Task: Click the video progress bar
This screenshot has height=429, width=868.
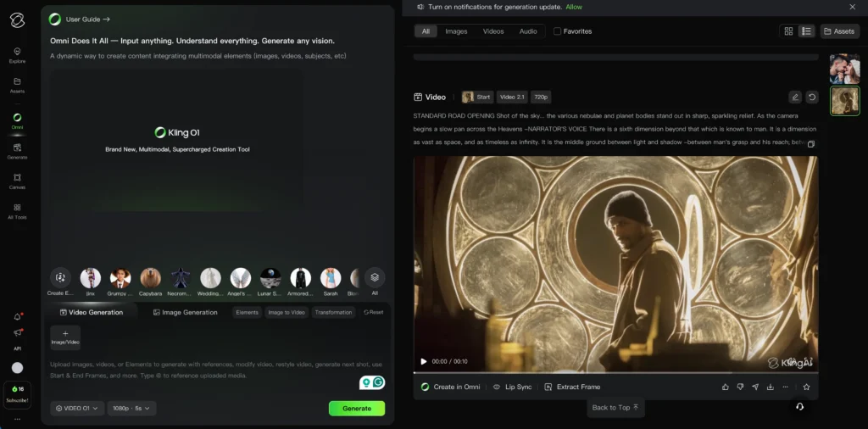Action: coord(615,372)
